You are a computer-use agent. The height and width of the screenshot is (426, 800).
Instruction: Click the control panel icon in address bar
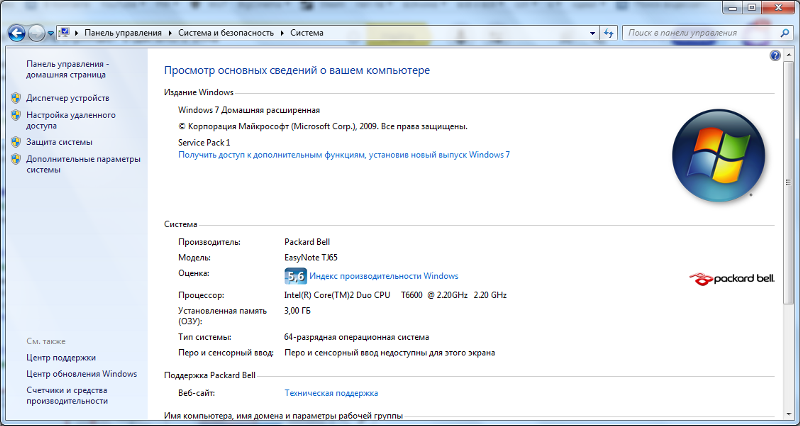66,33
